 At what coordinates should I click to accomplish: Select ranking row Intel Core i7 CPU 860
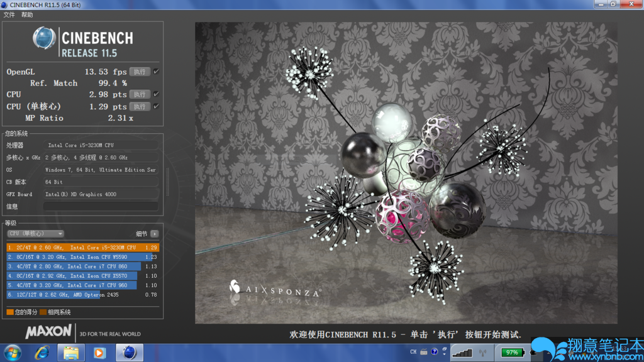pos(82,266)
